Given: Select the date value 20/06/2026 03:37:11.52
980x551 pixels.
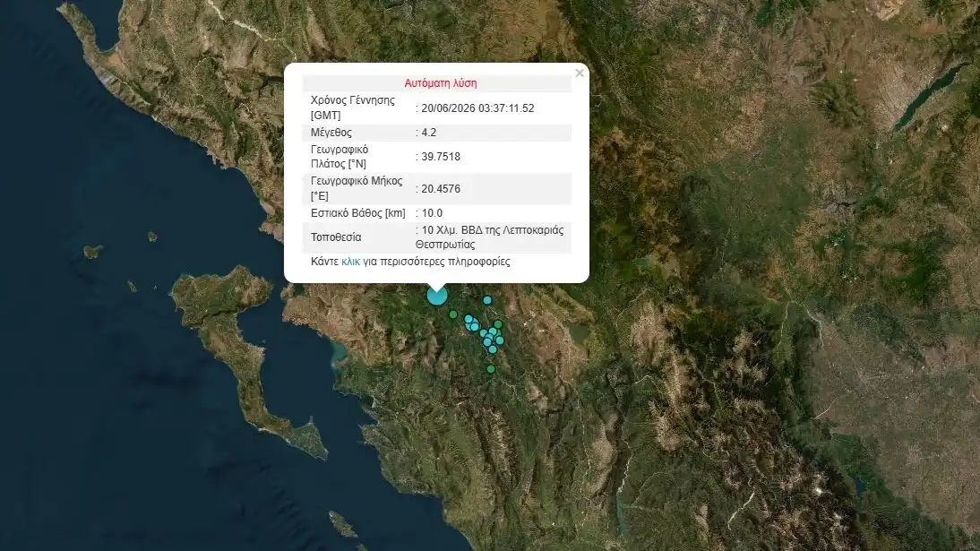Looking at the screenshot, I should (x=477, y=108).
